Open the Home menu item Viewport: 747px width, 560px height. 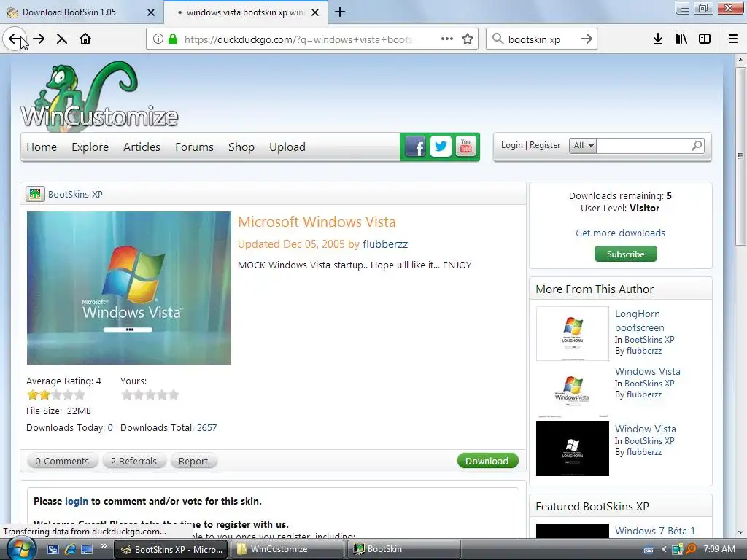[42, 147]
